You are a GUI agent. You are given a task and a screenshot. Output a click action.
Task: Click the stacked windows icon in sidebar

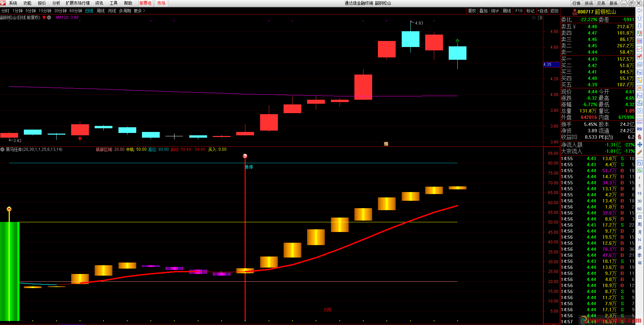coord(640,64)
